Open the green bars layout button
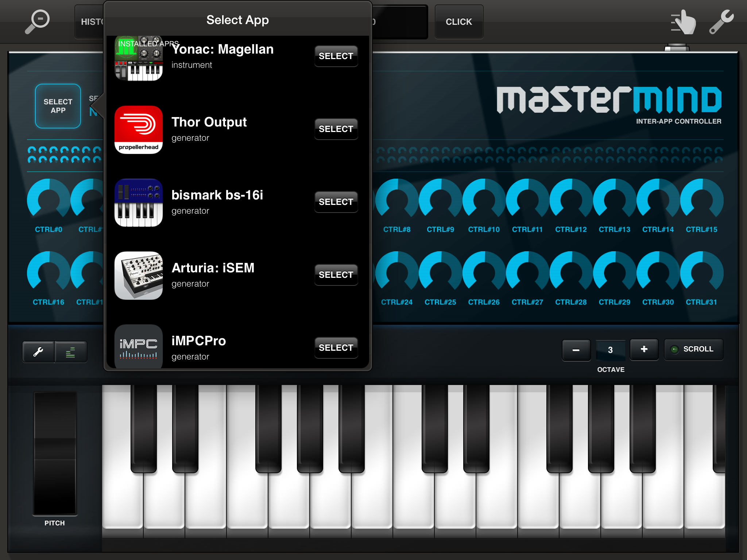The image size is (747, 560). 71,352
